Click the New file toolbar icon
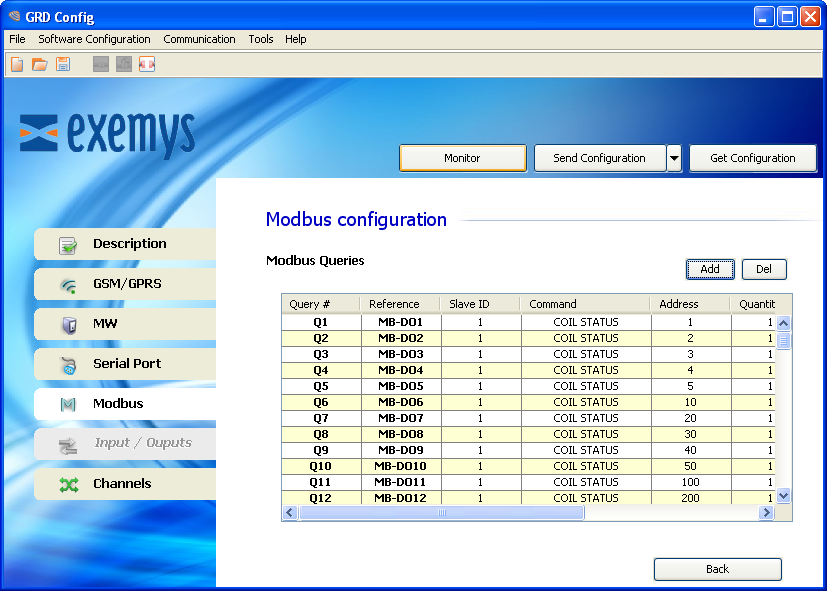This screenshot has width=827, height=591. pos(17,65)
